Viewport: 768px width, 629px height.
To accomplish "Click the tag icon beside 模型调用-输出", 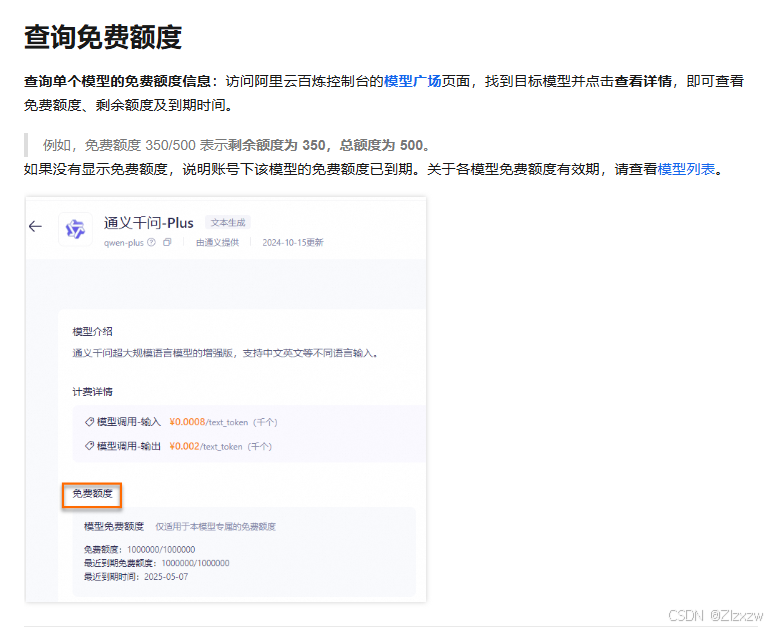I will pyautogui.click(x=89, y=446).
